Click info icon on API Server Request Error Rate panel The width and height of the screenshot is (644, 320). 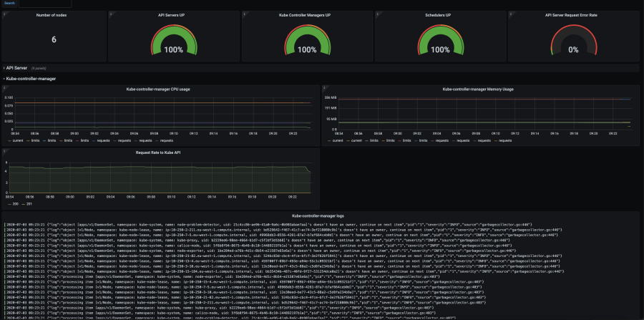510,14
